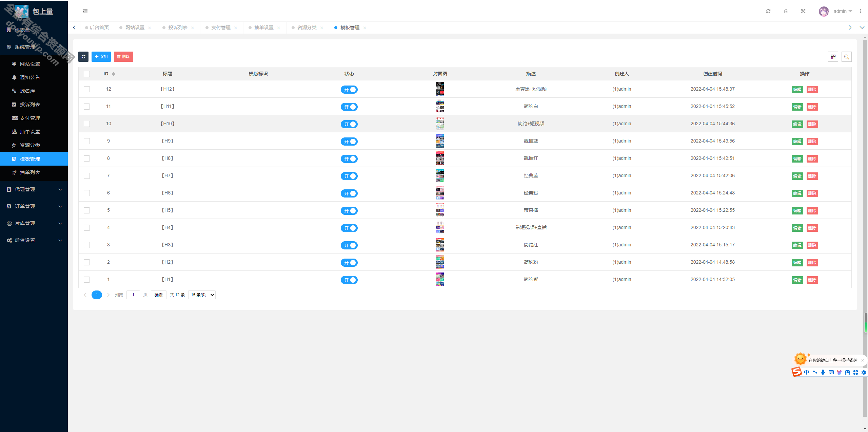
Task: Check the checkbox for row ID 7
Action: pos(87,176)
